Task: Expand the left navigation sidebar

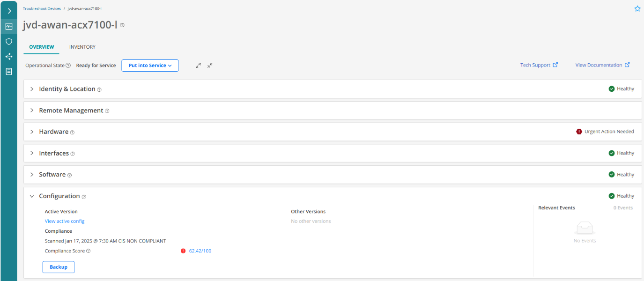Action: (9, 11)
